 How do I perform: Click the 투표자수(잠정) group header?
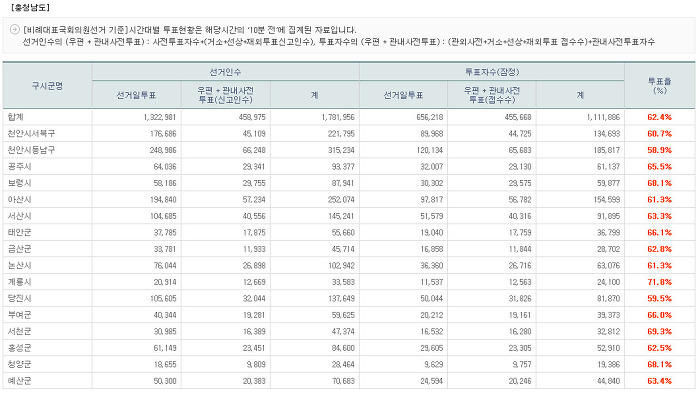(x=492, y=72)
